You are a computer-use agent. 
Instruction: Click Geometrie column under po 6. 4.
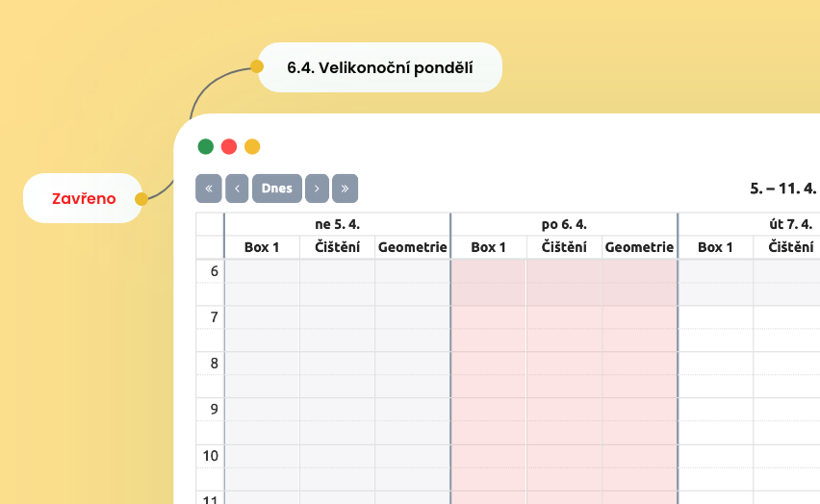coord(640,247)
